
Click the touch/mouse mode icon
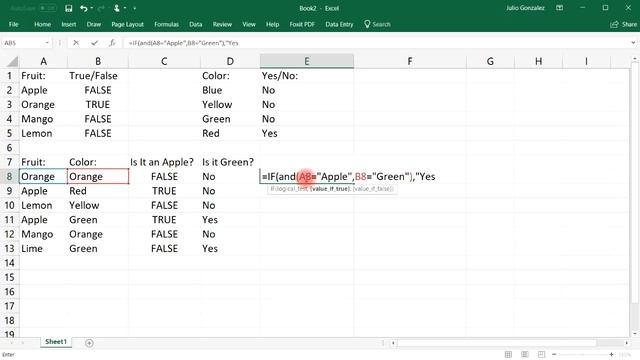(x=117, y=8)
